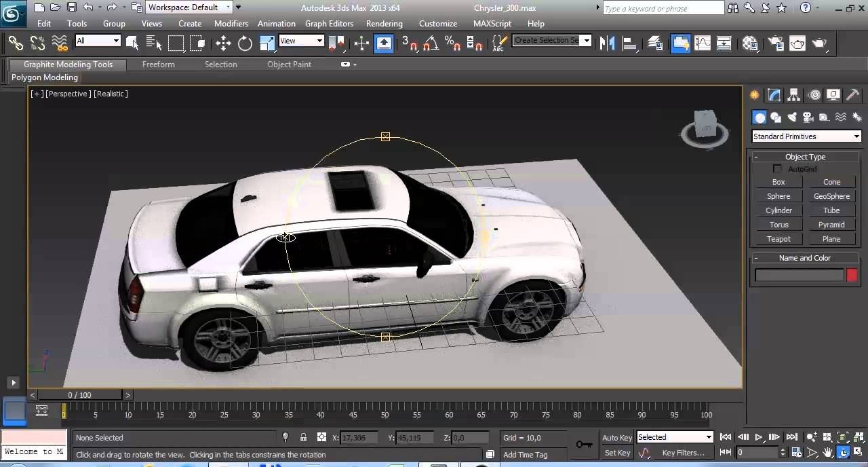Open the Render Setup teapot icon
Screen dimensions: 868x467
click(x=776, y=43)
